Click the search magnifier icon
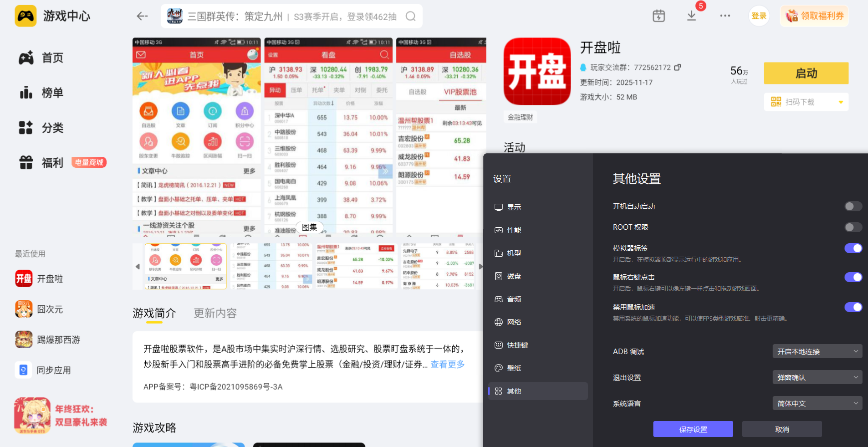The image size is (868, 447). point(410,16)
